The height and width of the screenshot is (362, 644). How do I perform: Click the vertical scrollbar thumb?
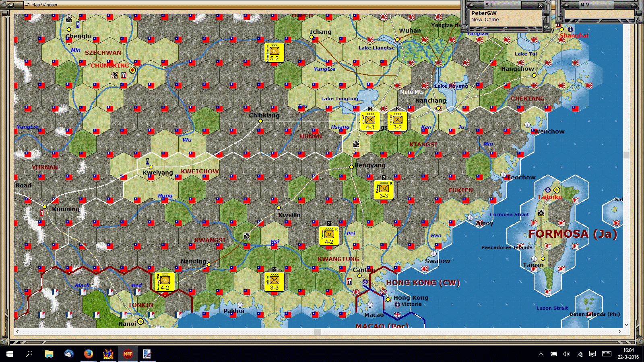(x=626, y=155)
